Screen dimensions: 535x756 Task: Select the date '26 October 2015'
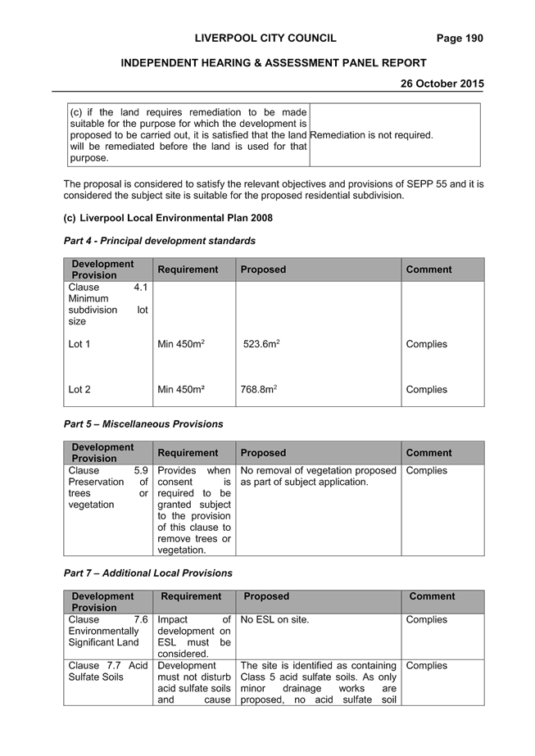tap(442, 84)
